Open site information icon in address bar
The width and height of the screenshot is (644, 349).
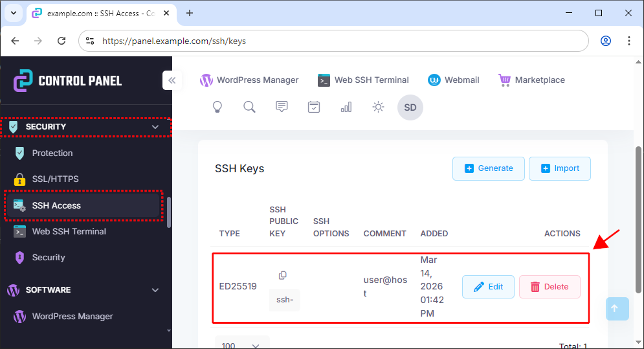click(x=90, y=41)
